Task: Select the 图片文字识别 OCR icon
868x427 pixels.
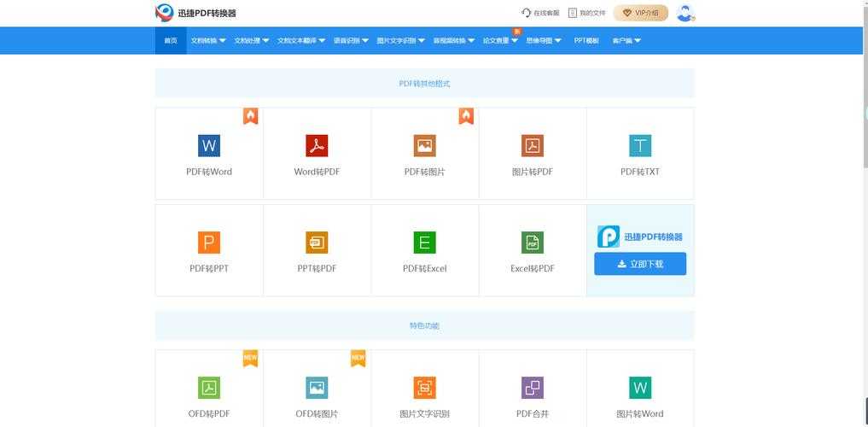Action: [x=424, y=389]
